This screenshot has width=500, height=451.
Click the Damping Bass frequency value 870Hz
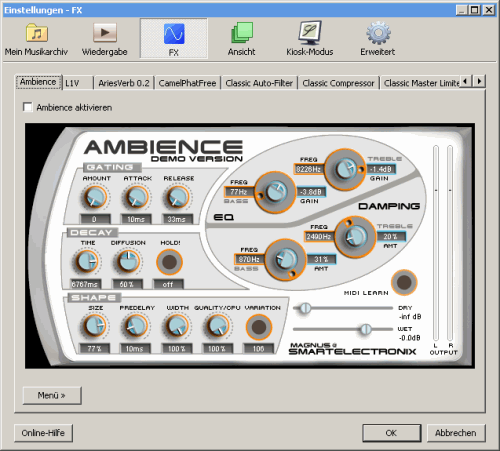pyautogui.click(x=249, y=259)
